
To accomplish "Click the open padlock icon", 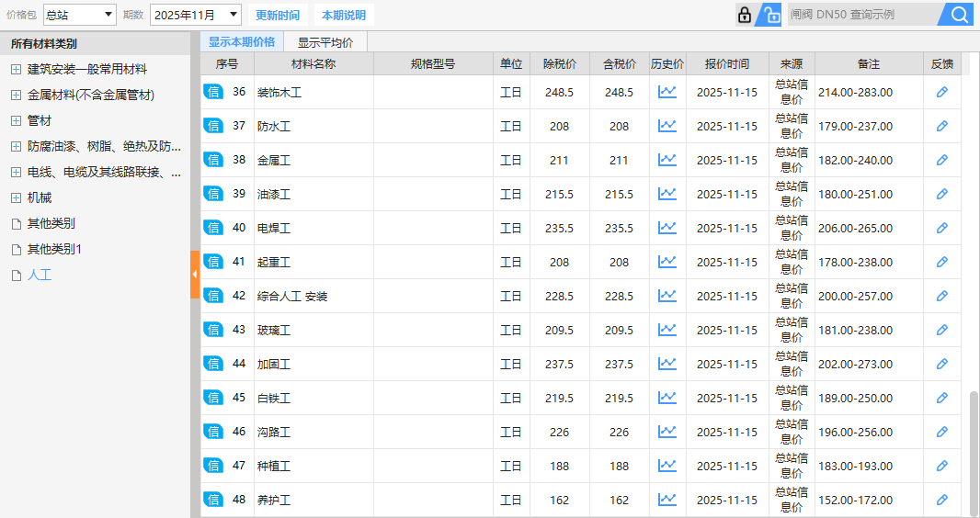I will (770, 15).
